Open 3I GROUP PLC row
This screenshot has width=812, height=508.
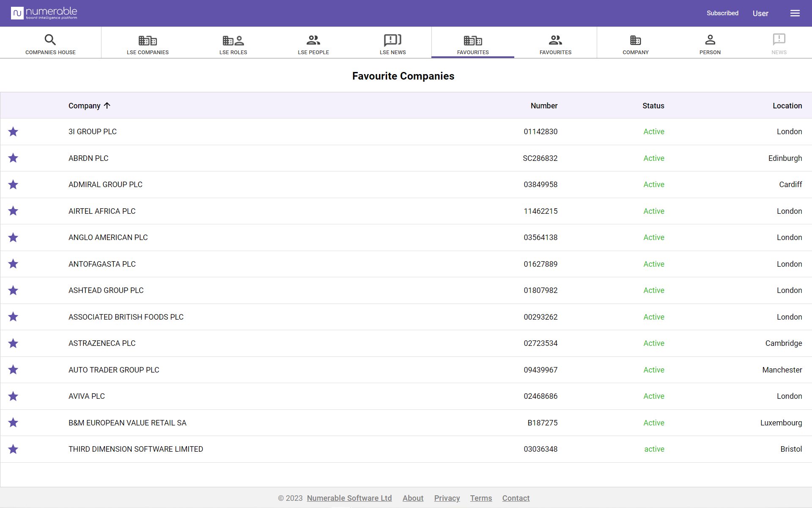tap(406, 132)
